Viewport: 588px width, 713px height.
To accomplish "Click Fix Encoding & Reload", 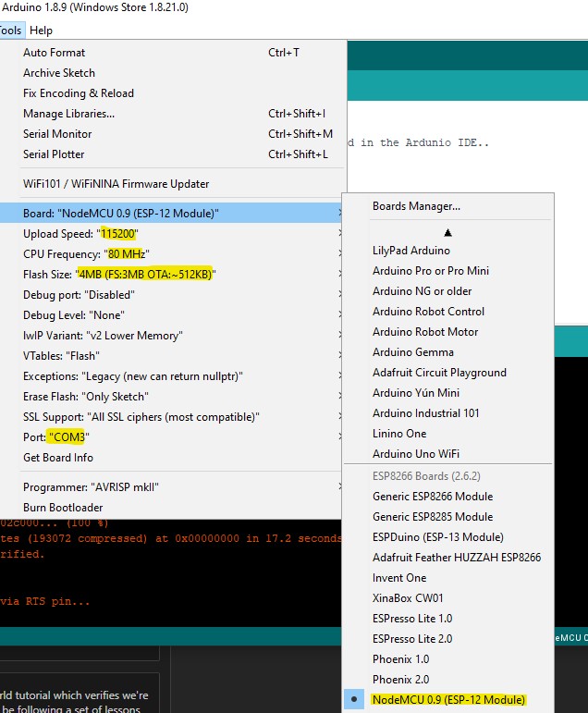I will [x=172, y=93].
